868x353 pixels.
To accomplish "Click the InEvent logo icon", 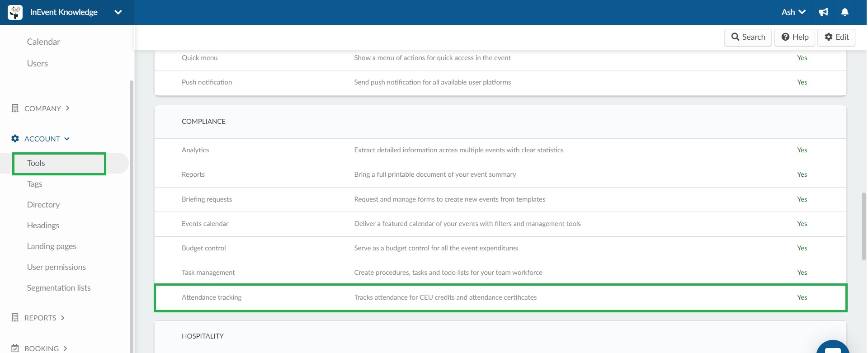I will click(15, 12).
